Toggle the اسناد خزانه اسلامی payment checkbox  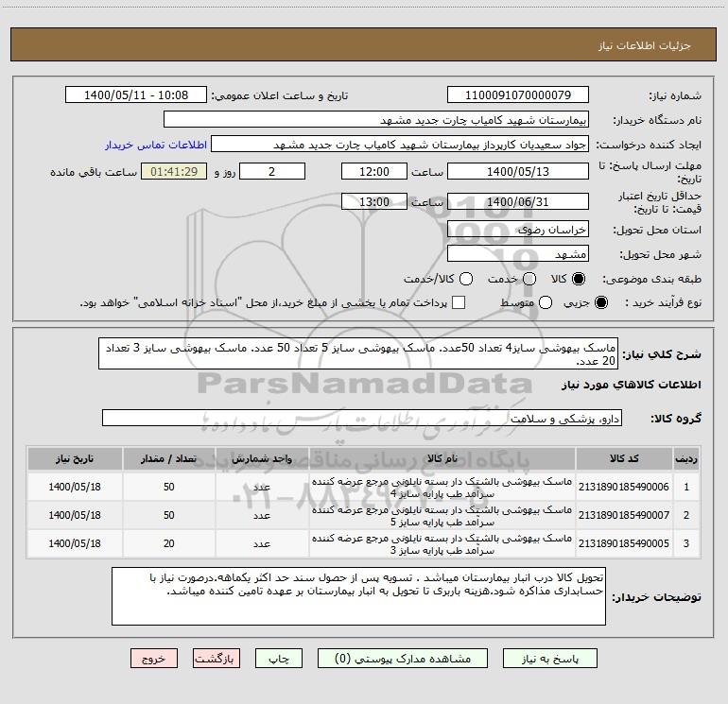[x=459, y=302]
